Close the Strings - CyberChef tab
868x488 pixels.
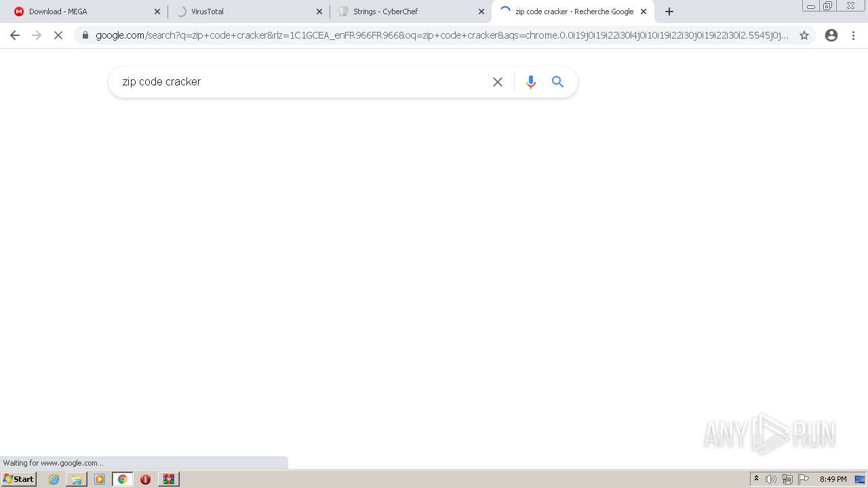(481, 12)
